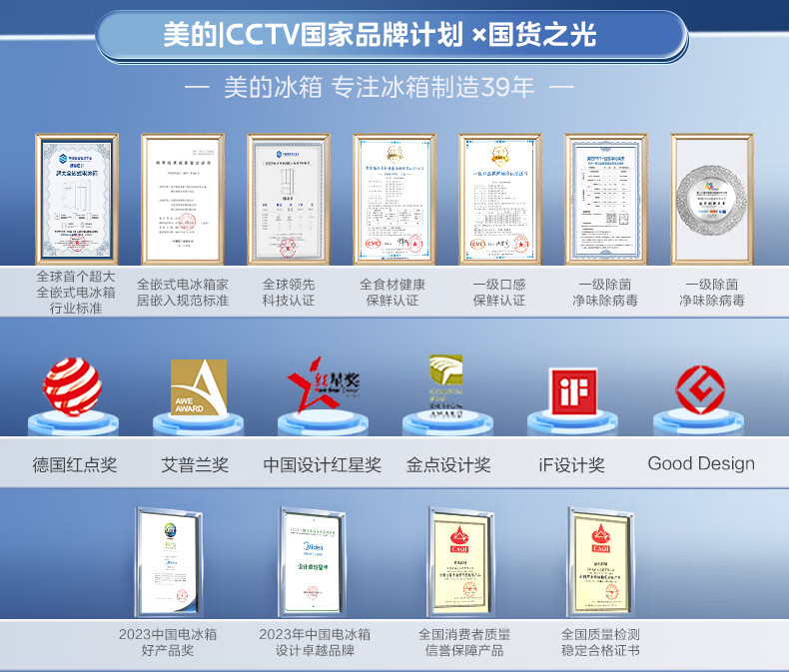Click the Good Design text label
The image size is (789, 672).
701,463
